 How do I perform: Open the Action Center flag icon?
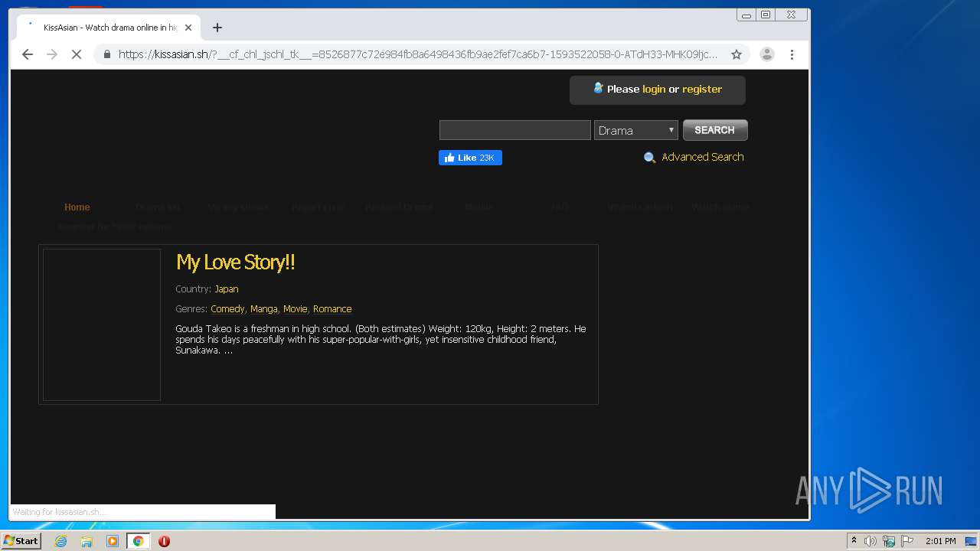907,541
